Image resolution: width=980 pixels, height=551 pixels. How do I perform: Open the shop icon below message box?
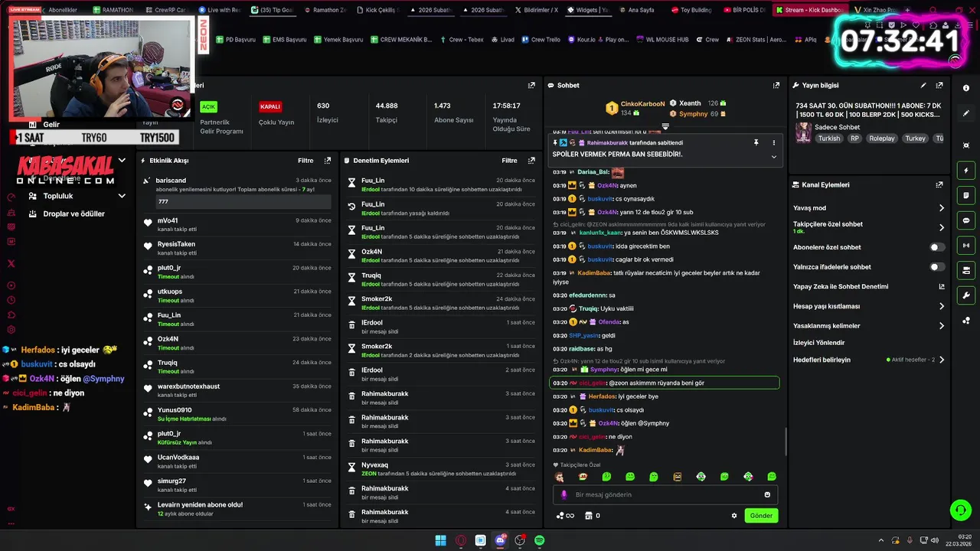588,516
